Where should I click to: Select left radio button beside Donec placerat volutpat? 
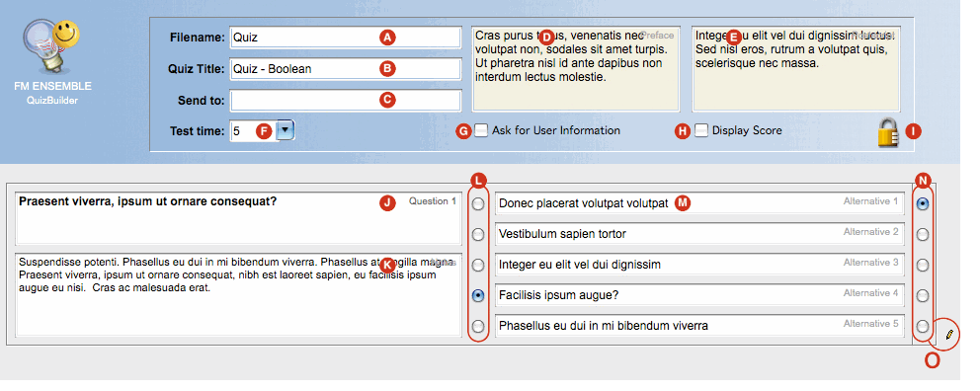[x=478, y=204]
